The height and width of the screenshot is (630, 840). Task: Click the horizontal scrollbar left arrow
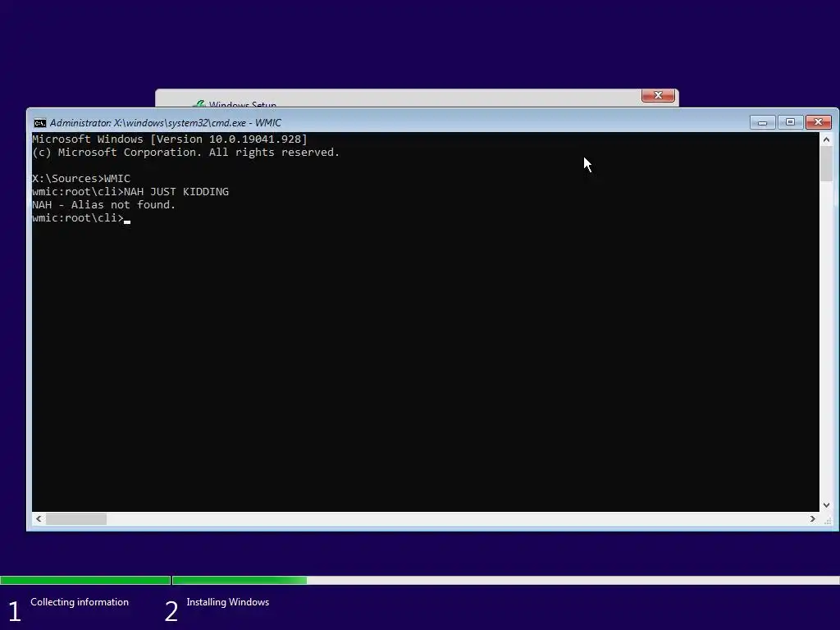39,518
